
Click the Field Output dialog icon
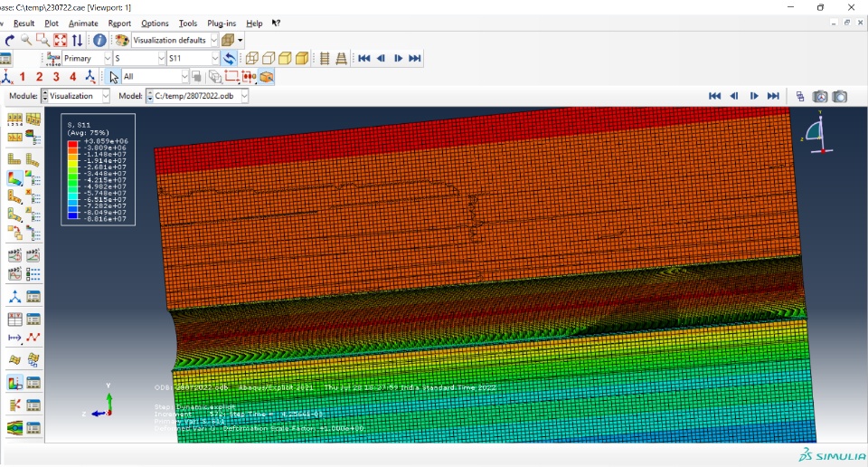point(53,58)
